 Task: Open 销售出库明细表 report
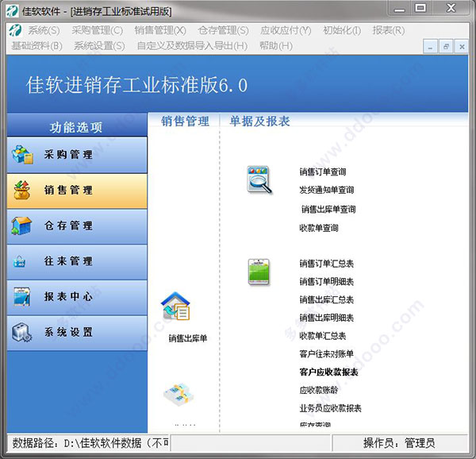pos(327,318)
